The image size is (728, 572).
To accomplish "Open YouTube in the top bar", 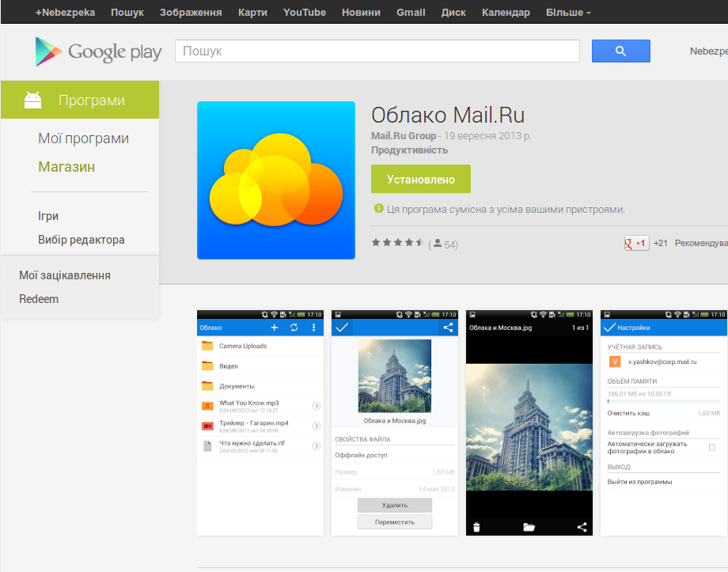I will coord(305,13).
